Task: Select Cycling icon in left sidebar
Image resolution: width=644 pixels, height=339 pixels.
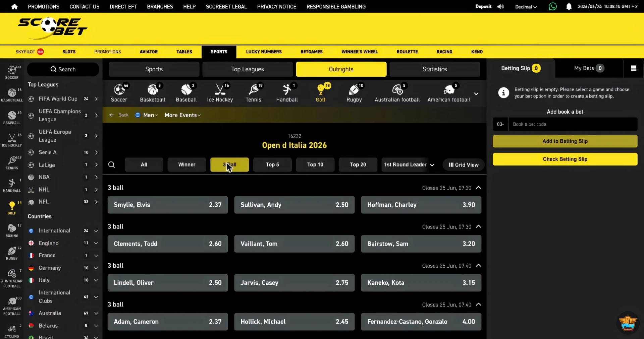Action: click(x=12, y=331)
